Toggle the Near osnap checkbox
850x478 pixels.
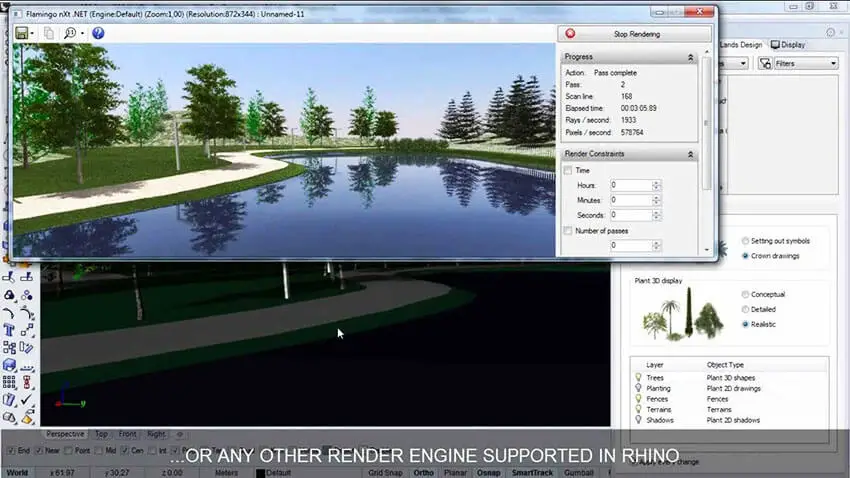pyautogui.click(x=39, y=450)
